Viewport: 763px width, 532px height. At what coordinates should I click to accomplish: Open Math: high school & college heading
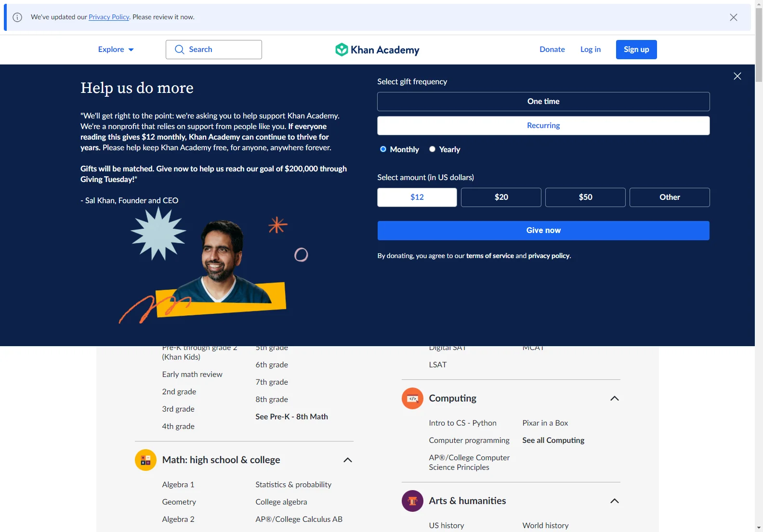[221, 460]
